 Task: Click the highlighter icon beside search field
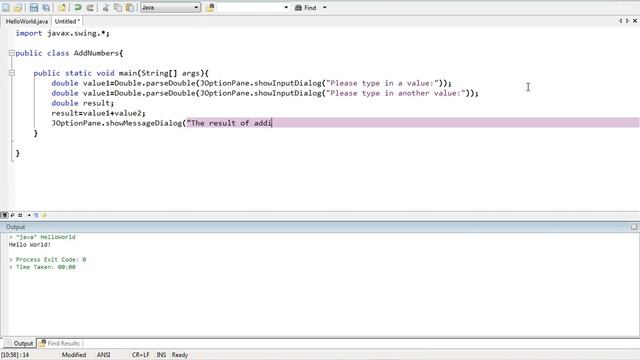tap(210, 7)
